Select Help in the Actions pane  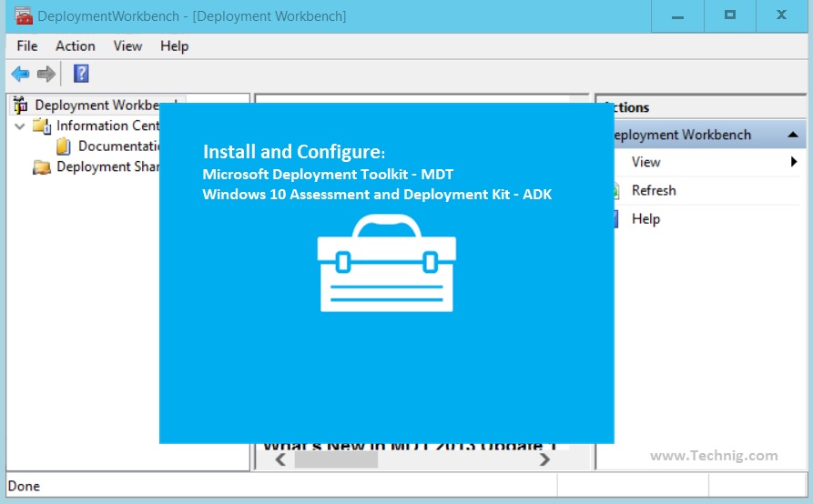(645, 219)
